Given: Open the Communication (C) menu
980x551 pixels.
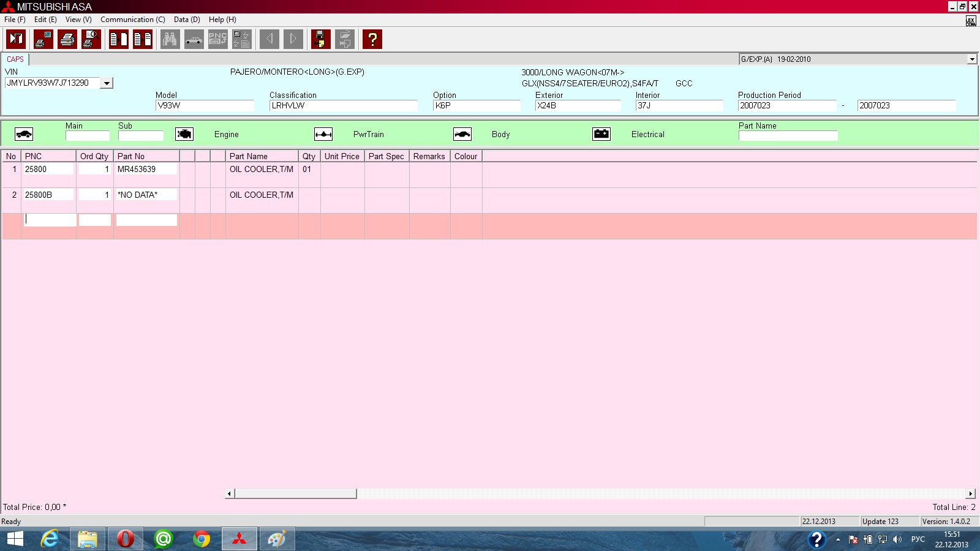Looking at the screenshot, I should click(132, 20).
